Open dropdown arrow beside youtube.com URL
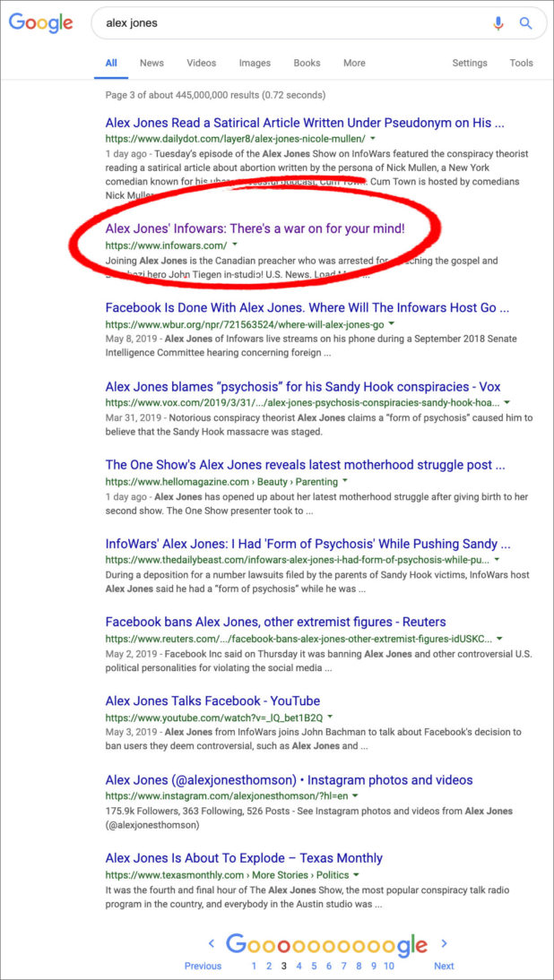554x980 pixels. (330, 717)
